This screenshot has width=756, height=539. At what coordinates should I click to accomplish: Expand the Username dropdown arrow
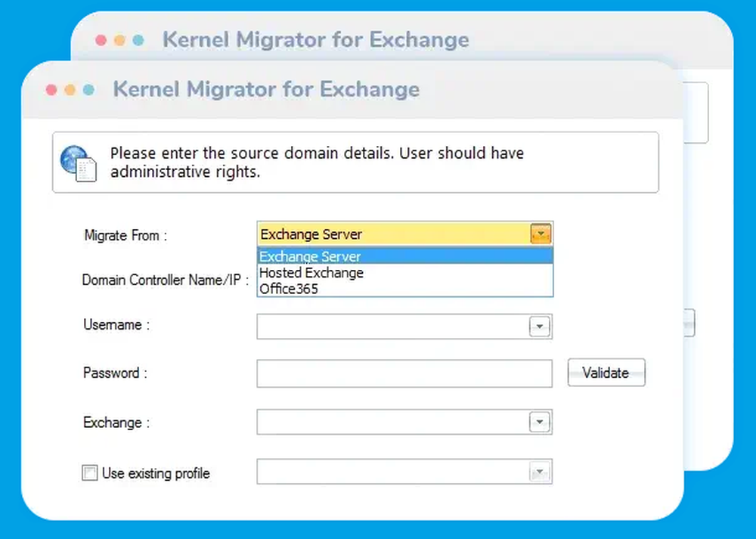pyautogui.click(x=540, y=327)
